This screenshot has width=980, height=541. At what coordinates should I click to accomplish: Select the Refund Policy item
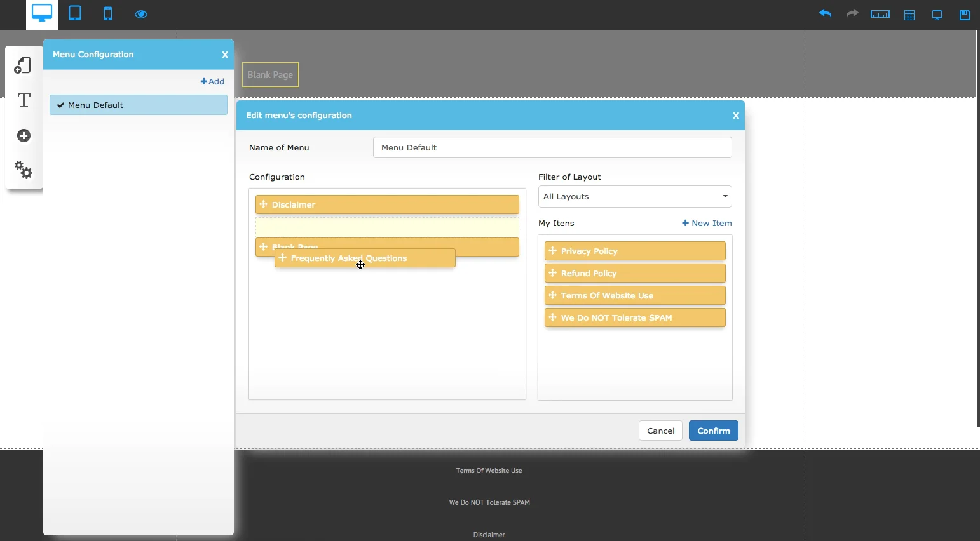tap(635, 273)
